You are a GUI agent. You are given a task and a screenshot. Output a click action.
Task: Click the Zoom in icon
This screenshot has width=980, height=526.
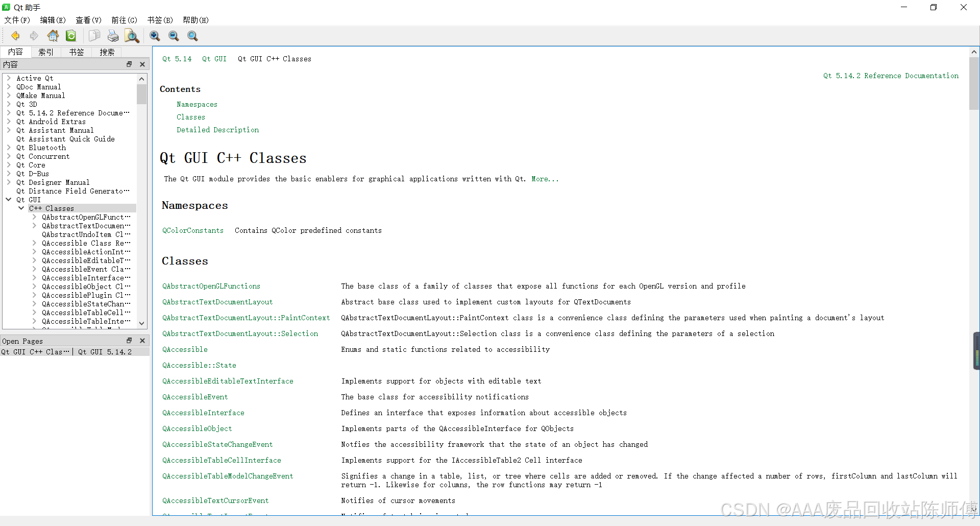pos(155,36)
